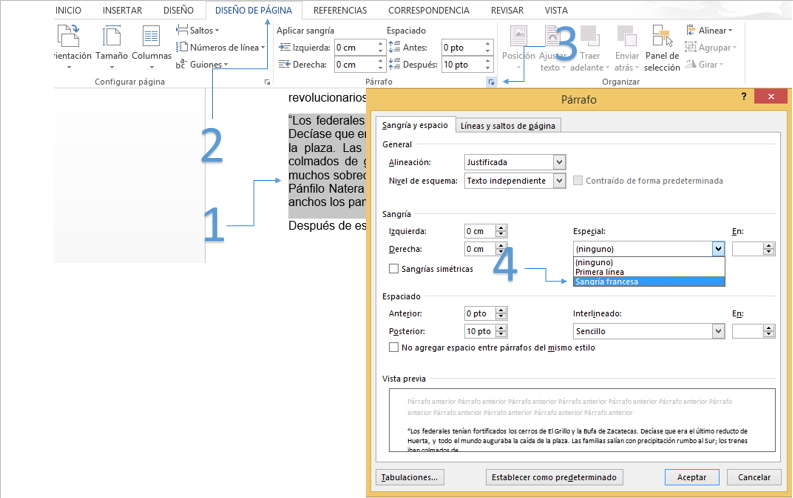Open the Nivel de esquema dropdown

558,181
